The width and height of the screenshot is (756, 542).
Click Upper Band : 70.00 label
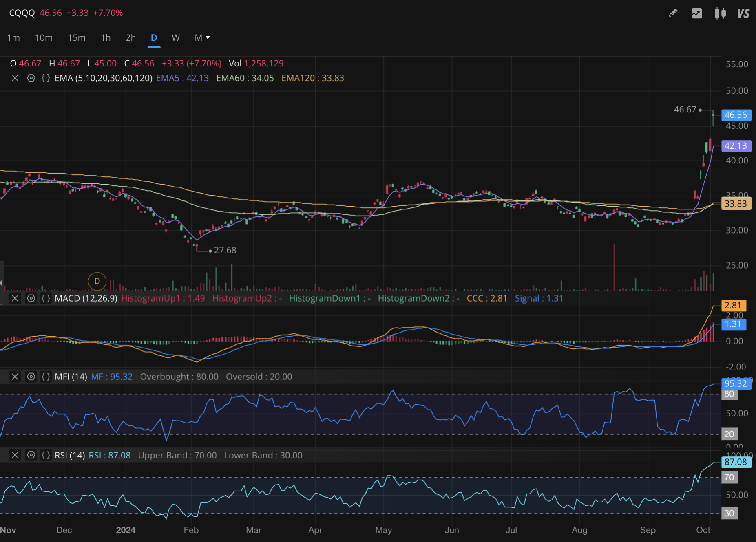[x=177, y=455]
